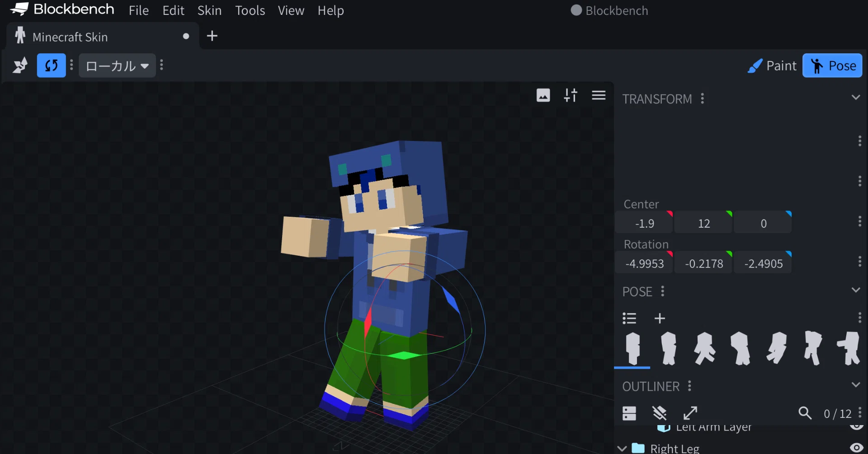868x454 pixels.
Task: Open the POSE panel options dots
Action: pyautogui.click(x=663, y=291)
